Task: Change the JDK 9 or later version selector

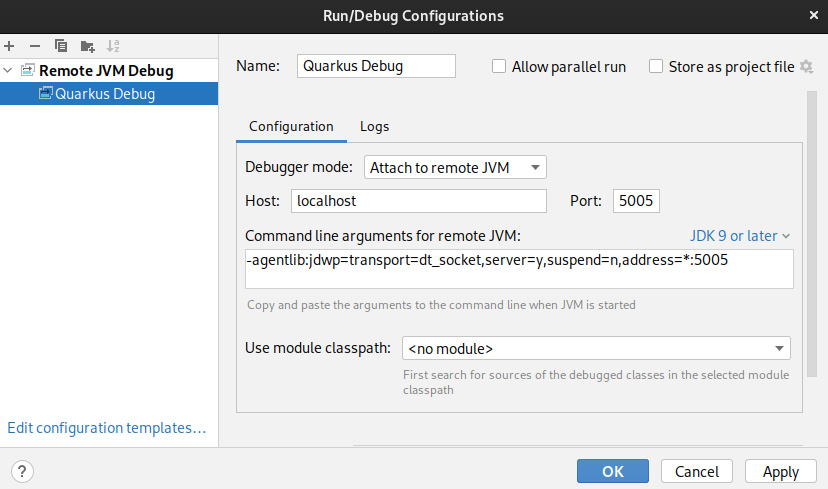Action: coord(739,236)
